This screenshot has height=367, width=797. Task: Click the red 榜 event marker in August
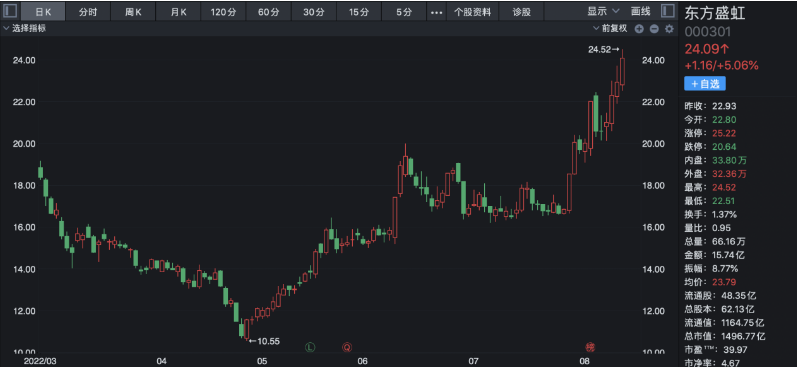(591, 347)
